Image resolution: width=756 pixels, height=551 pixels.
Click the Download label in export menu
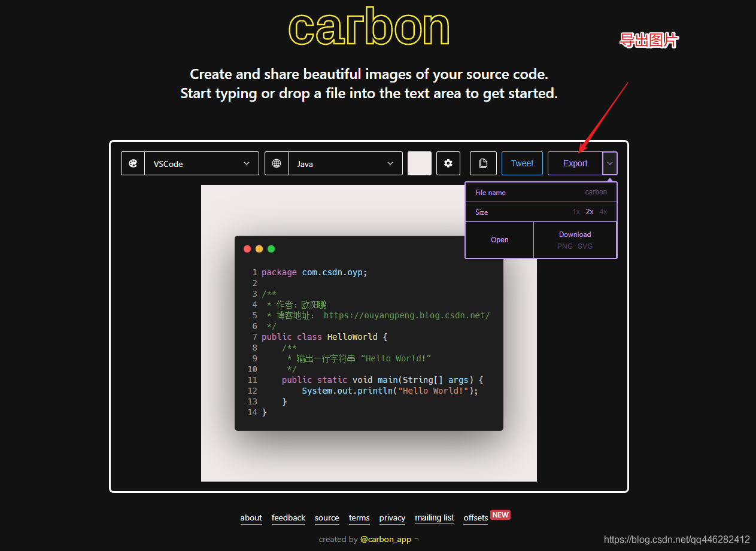575,235
